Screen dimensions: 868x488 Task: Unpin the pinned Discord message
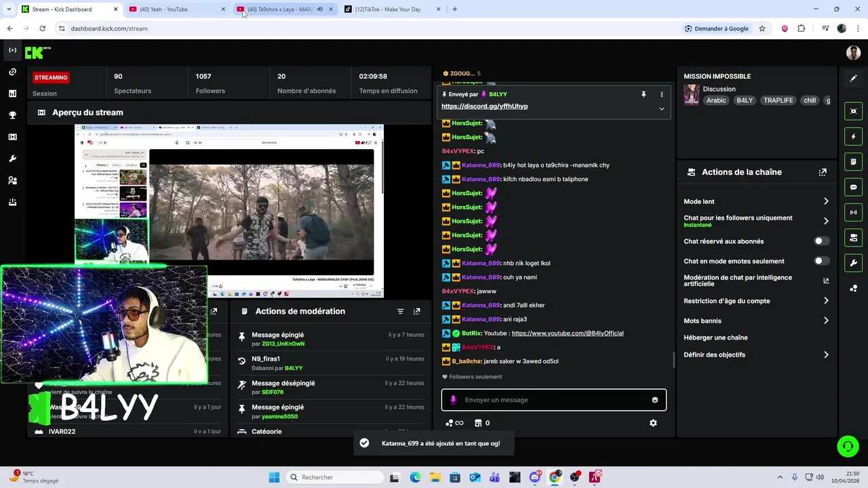click(644, 94)
